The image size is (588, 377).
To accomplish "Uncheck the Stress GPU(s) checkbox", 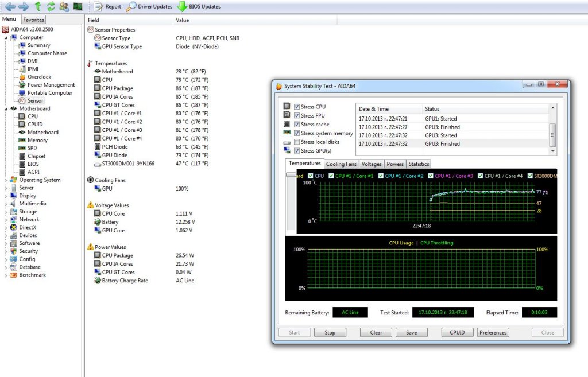I will [297, 151].
